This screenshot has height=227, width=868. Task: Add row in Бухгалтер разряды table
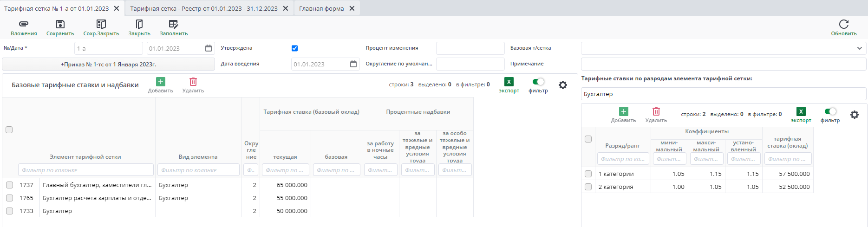click(624, 111)
